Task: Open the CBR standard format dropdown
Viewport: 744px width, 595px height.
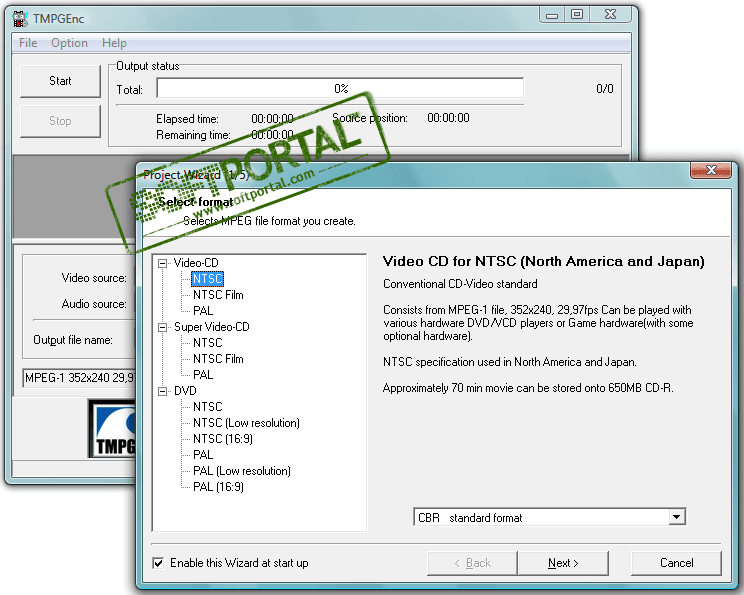Action: pos(677,517)
